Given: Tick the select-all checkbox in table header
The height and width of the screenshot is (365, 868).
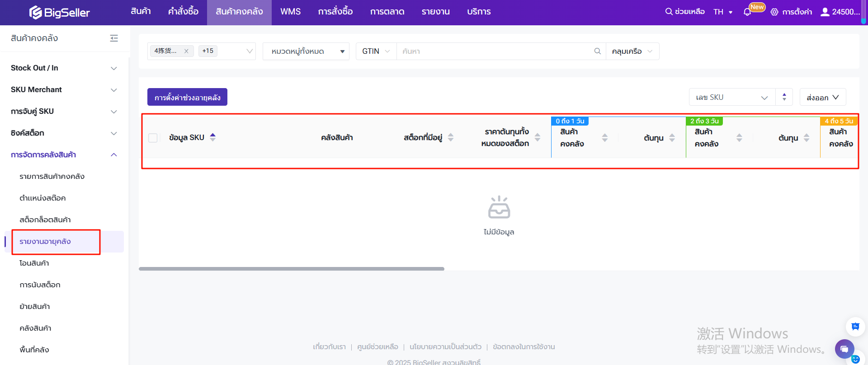Looking at the screenshot, I should [x=153, y=138].
